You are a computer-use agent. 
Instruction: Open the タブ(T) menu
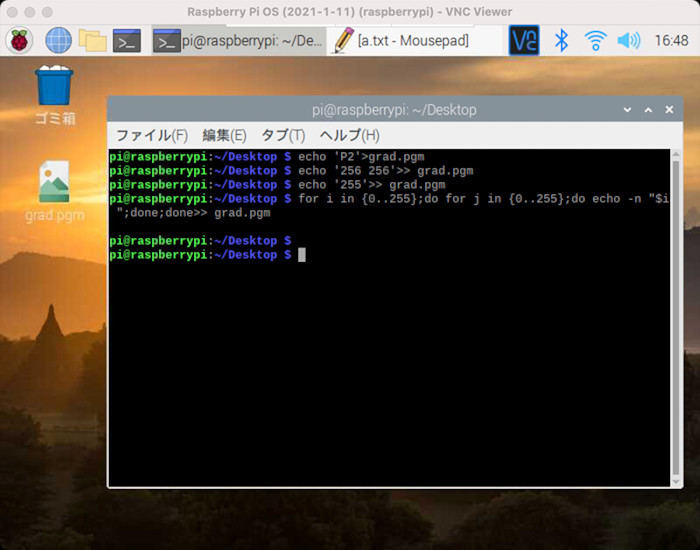(x=283, y=135)
